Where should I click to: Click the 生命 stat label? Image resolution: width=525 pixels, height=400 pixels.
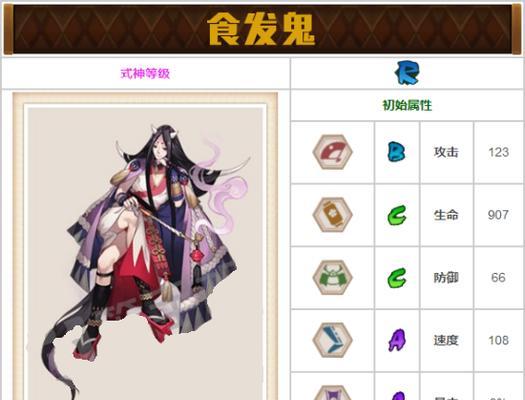click(446, 215)
